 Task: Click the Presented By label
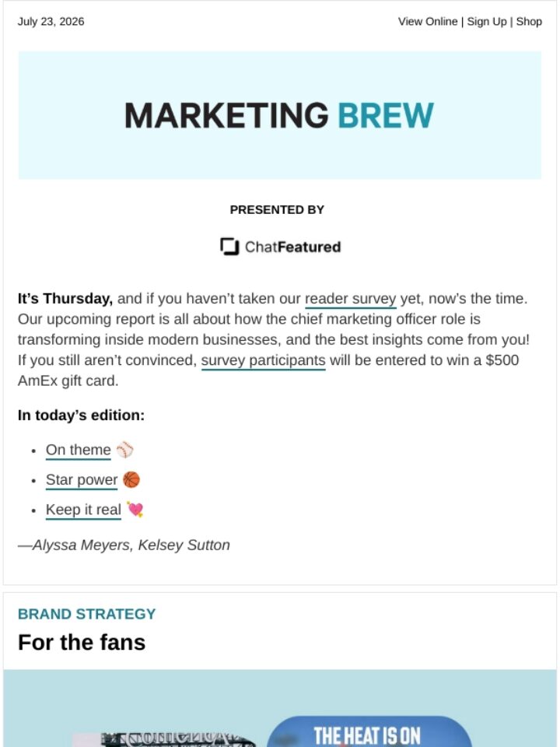click(277, 210)
